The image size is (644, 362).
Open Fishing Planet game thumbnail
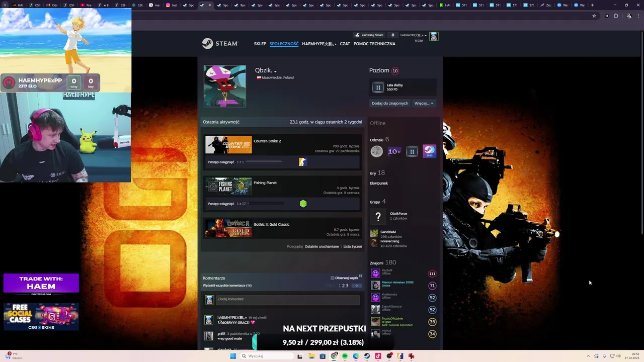click(x=228, y=187)
